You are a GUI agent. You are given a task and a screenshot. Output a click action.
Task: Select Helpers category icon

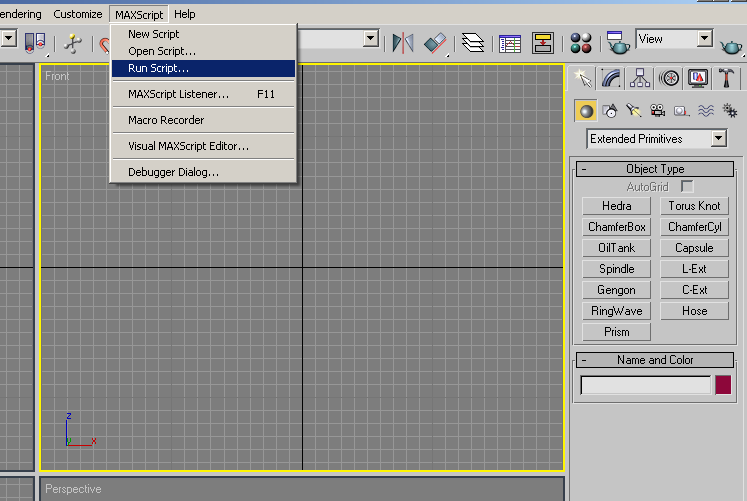682,111
